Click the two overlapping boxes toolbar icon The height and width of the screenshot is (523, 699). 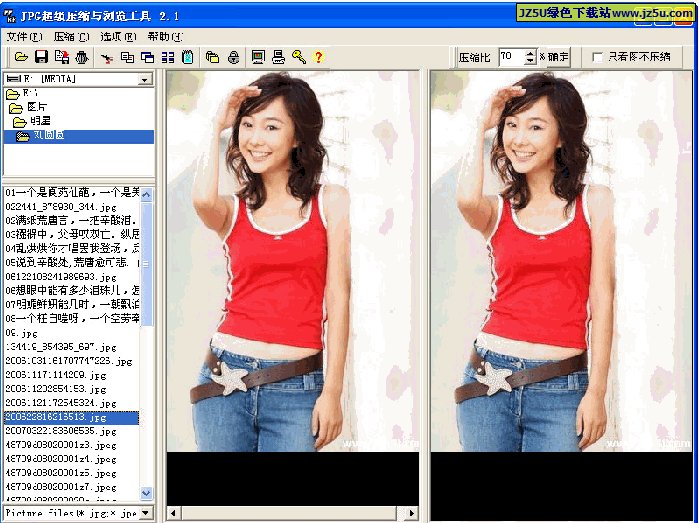127,57
